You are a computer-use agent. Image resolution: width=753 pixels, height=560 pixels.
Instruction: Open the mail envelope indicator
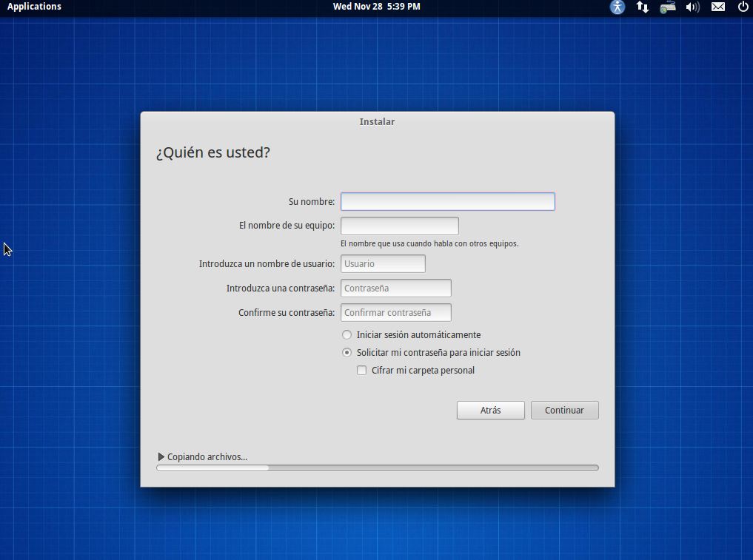(x=718, y=7)
